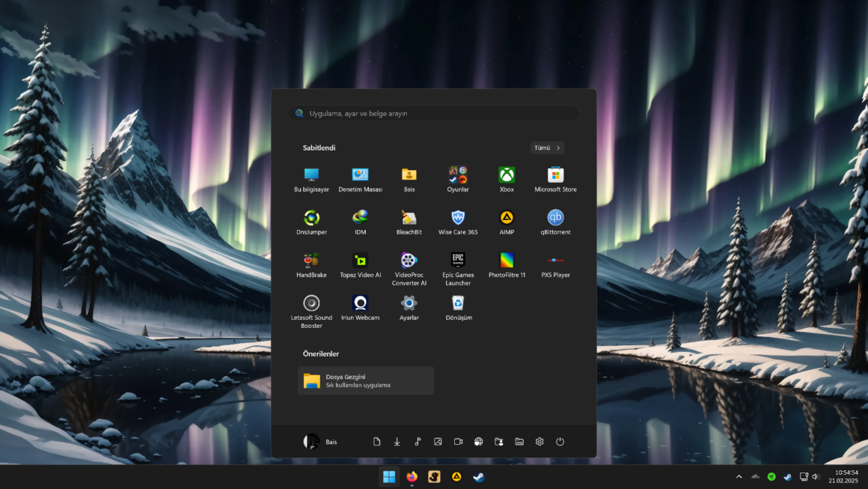Open Settings gear in Start footer

[x=540, y=441]
